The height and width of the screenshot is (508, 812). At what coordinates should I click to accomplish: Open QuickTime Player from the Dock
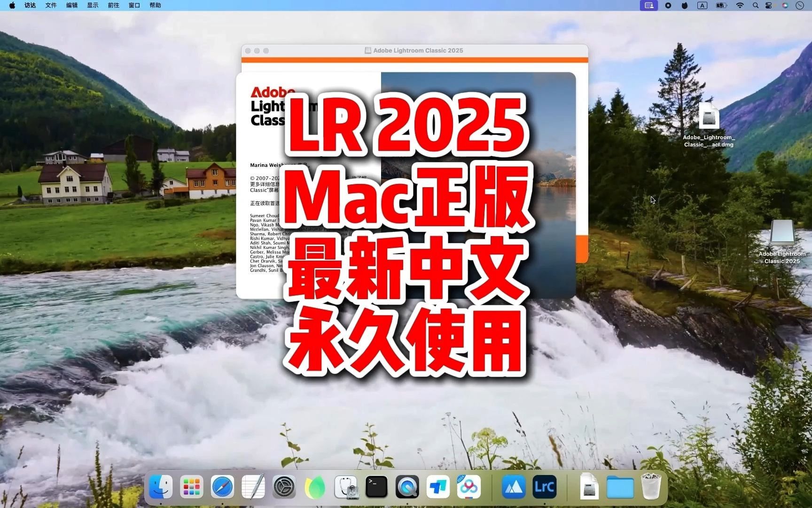pos(407,487)
